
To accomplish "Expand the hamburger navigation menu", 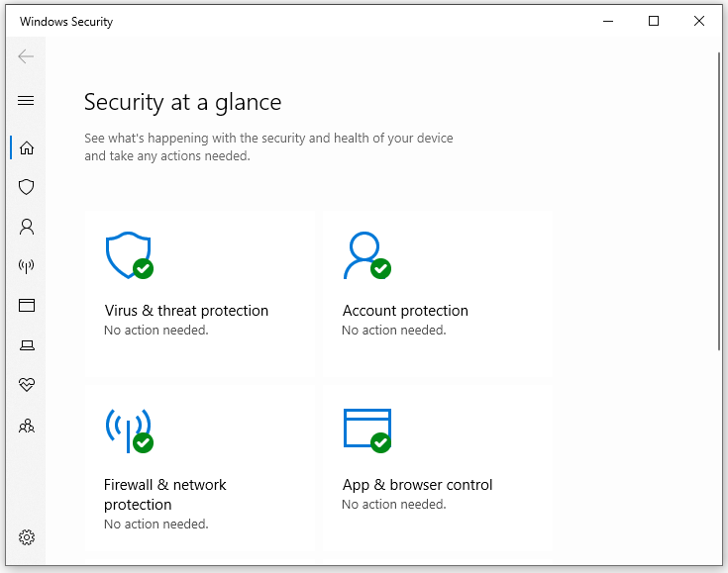I will [x=27, y=100].
